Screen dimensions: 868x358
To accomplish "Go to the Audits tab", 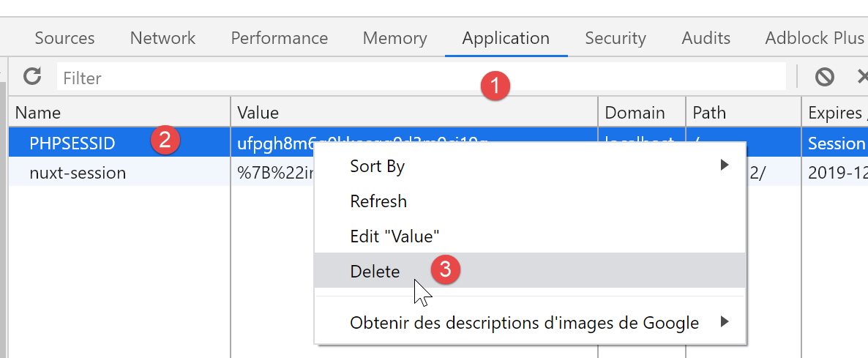I will [x=706, y=38].
